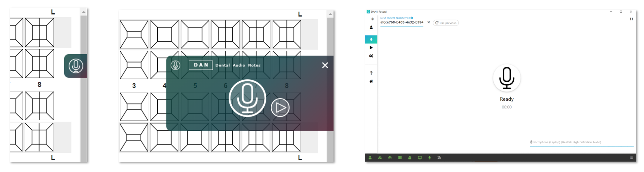The height and width of the screenshot is (172, 644).
Task: Open the Record tab in sidebar
Action: pyautogui.click(x=371, y=39)
